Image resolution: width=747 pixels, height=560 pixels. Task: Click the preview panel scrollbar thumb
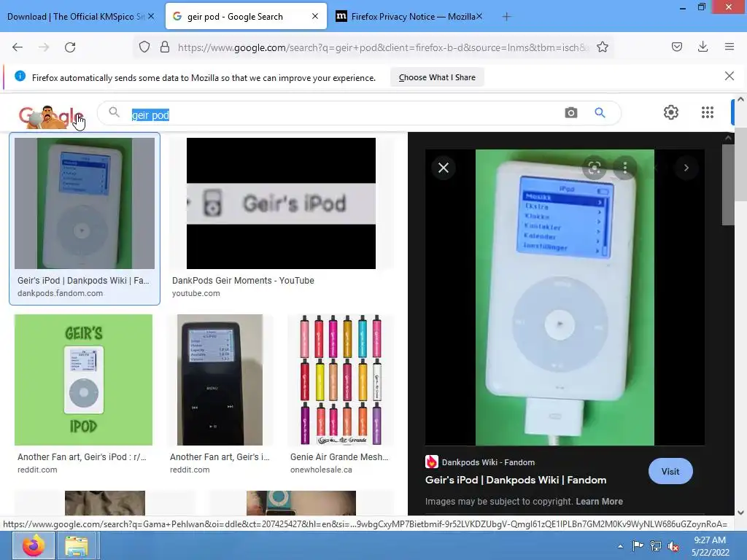tap(728, 184)
